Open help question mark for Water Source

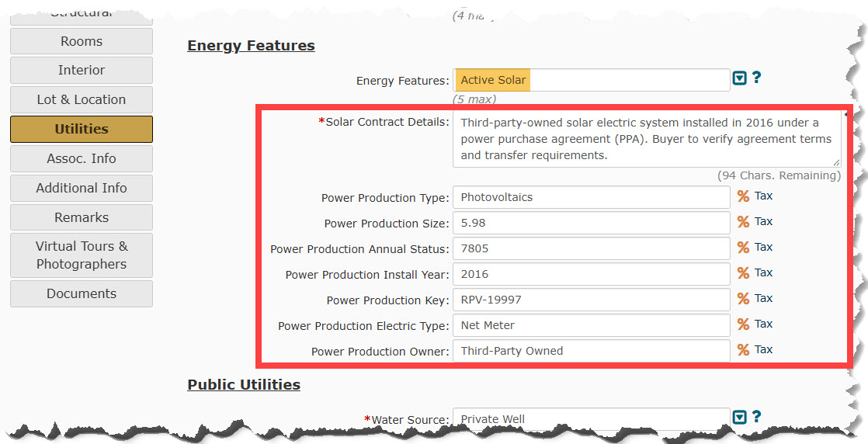tap(756, 416)
